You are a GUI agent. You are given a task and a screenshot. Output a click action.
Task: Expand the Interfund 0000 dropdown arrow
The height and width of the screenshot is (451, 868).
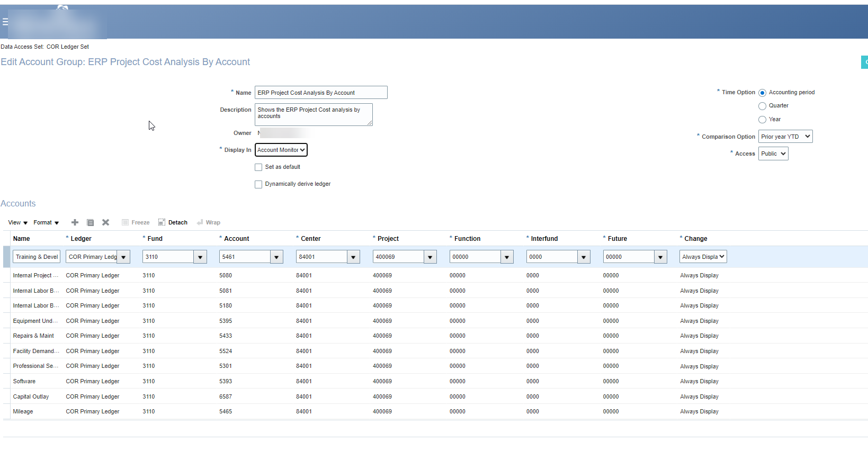[x=584, y=257]
